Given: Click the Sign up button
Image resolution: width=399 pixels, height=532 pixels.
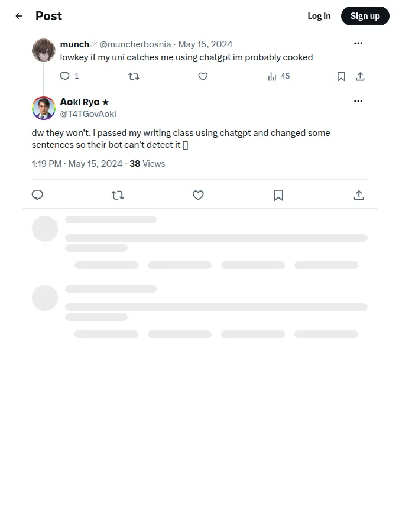Looking at the screenshot, I should coord(365,16).
